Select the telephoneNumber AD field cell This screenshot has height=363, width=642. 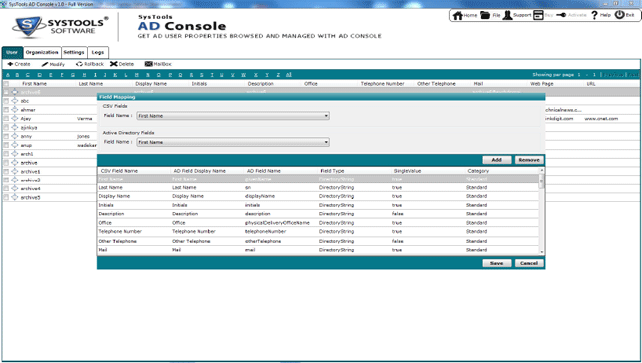(x=265, y=232)
